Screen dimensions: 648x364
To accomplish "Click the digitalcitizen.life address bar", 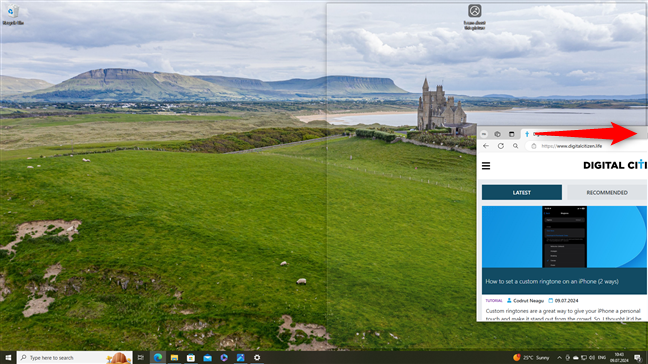I will 586,146.
